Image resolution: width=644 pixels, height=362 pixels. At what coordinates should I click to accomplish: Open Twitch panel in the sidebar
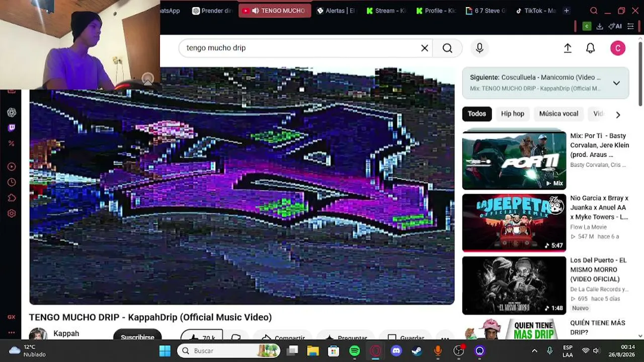click(12, 128)
